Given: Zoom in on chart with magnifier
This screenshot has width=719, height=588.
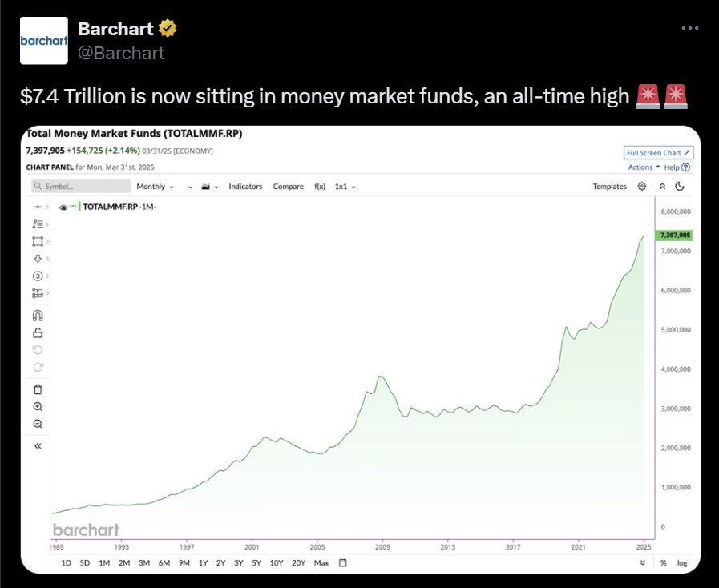Looking at the screenshot, I should point(38,406).
